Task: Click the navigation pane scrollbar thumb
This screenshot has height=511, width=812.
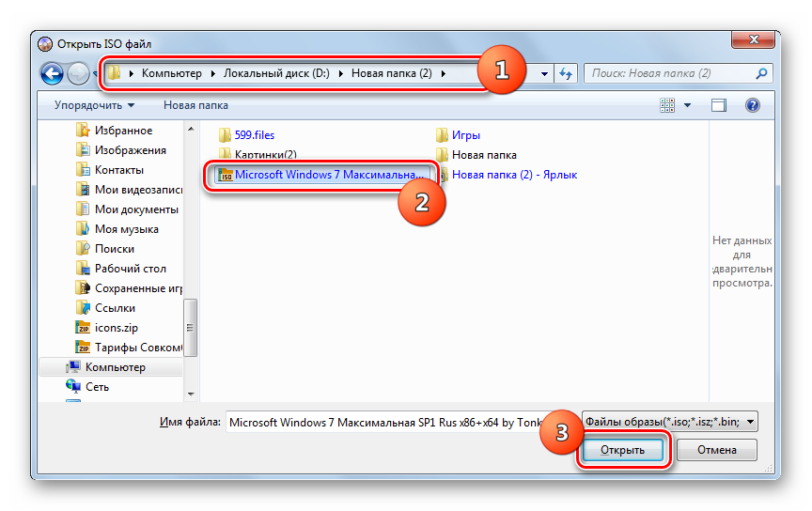Action: click(190, 327)
